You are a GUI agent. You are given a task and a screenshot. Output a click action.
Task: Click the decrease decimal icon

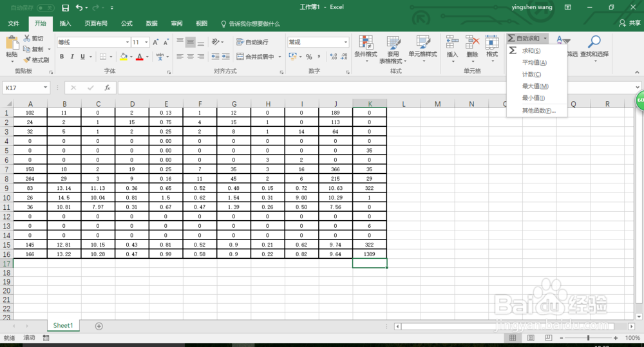point(344,57)
